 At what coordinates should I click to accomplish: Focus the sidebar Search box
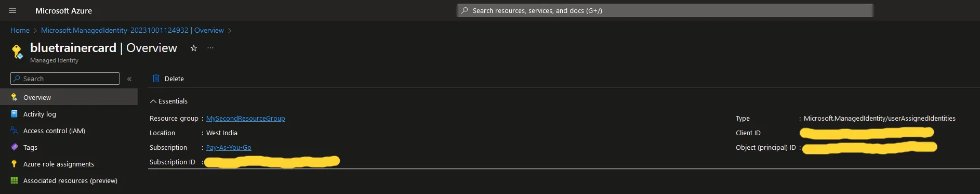coord(65,79)
